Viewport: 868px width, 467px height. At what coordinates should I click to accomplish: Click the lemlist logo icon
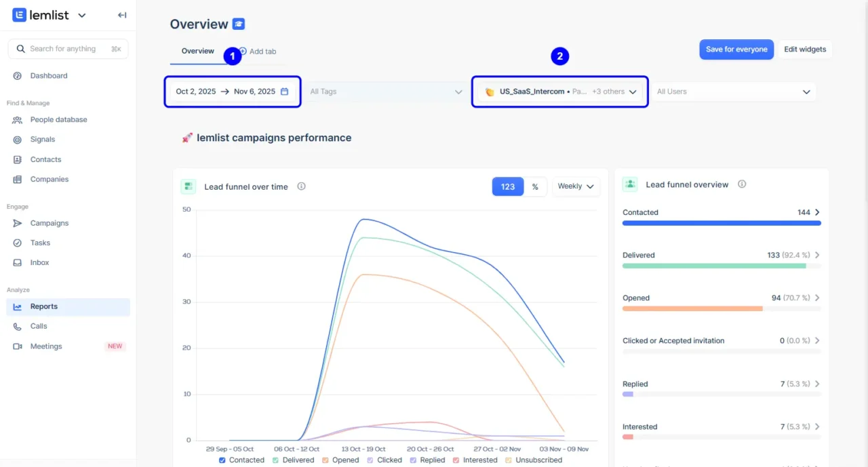tap(19, 15)
